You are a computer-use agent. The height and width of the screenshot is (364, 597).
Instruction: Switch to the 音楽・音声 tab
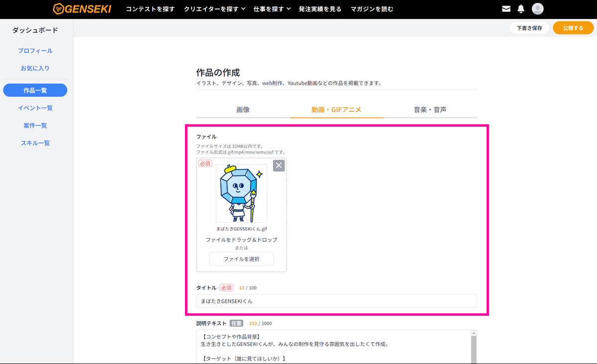(430, 109)
